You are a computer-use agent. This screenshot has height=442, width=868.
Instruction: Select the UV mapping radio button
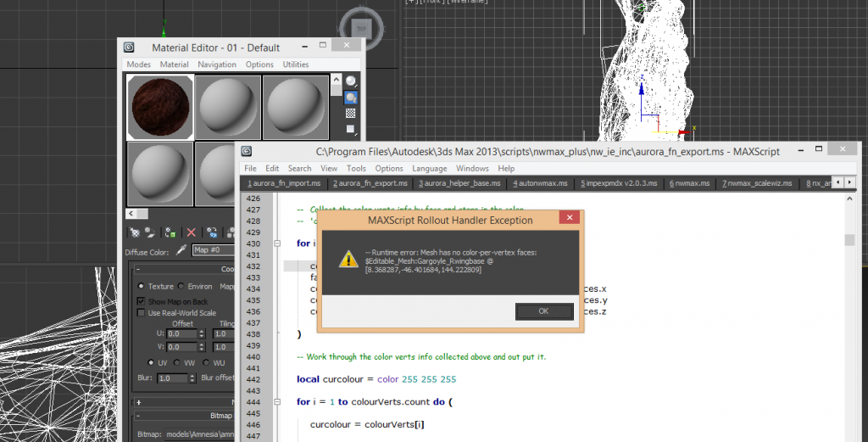point(150,363)
